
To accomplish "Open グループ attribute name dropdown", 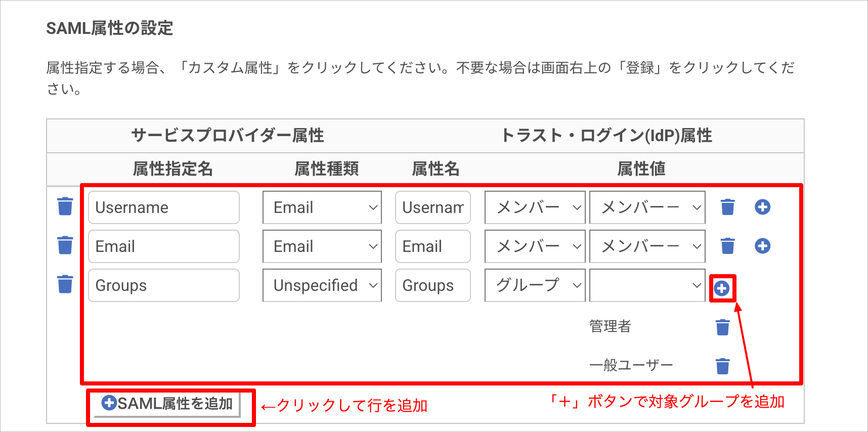I will (535, 285).
